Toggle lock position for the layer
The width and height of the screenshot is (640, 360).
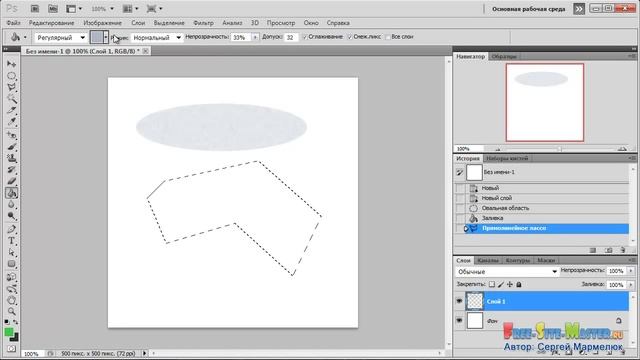click(510, 284)
